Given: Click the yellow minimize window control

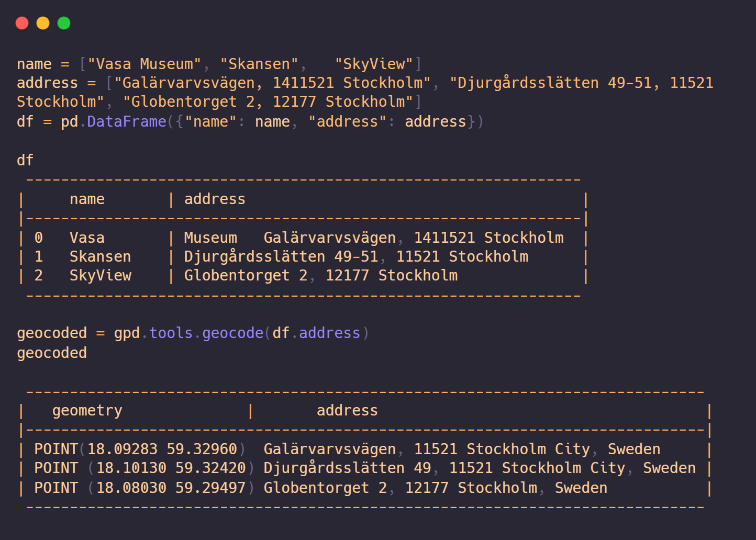Looking at the screenshot, I should [42, 22].
